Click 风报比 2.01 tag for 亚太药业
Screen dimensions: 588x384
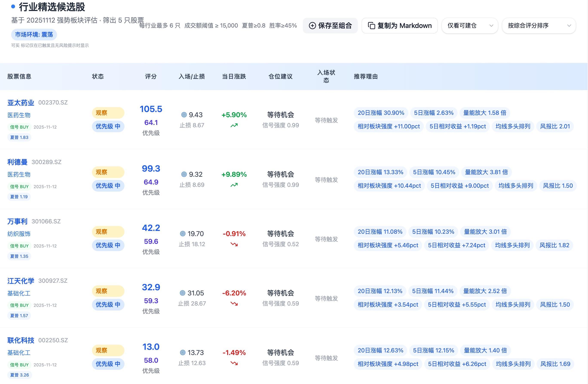pos(555,126)
